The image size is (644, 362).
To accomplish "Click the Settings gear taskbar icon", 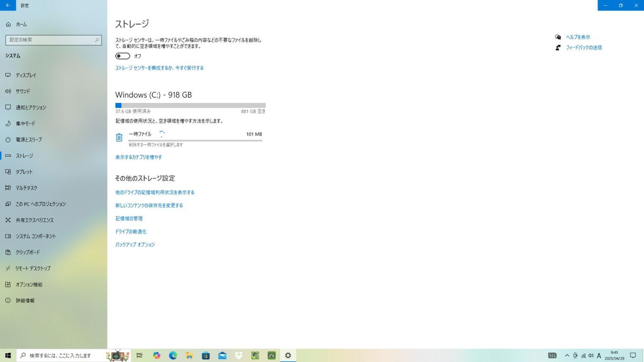I will pos(288,355).
